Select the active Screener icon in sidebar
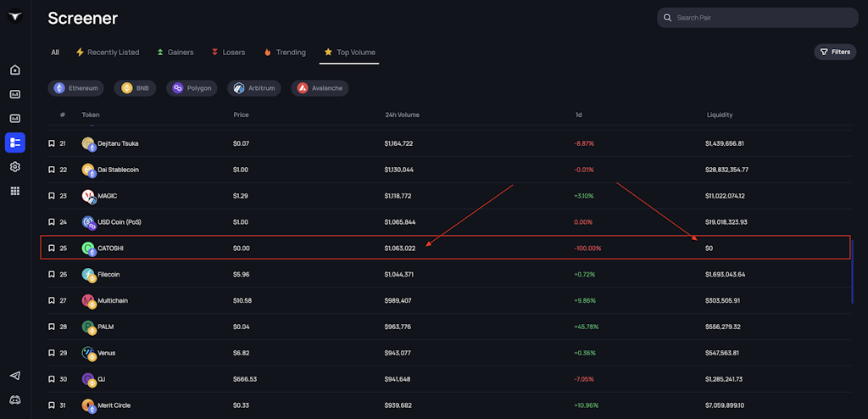Image resolution: width=868 pixels, height=419 pixels. point(14,142)
